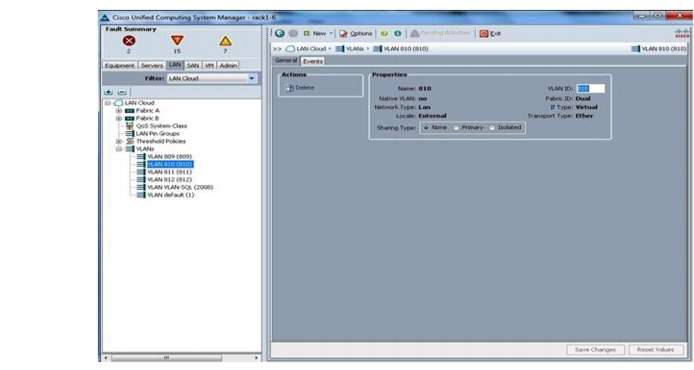This screenshot has height=370, width=694.
Task: Switch to the Events tab
Action: [313, 61]
